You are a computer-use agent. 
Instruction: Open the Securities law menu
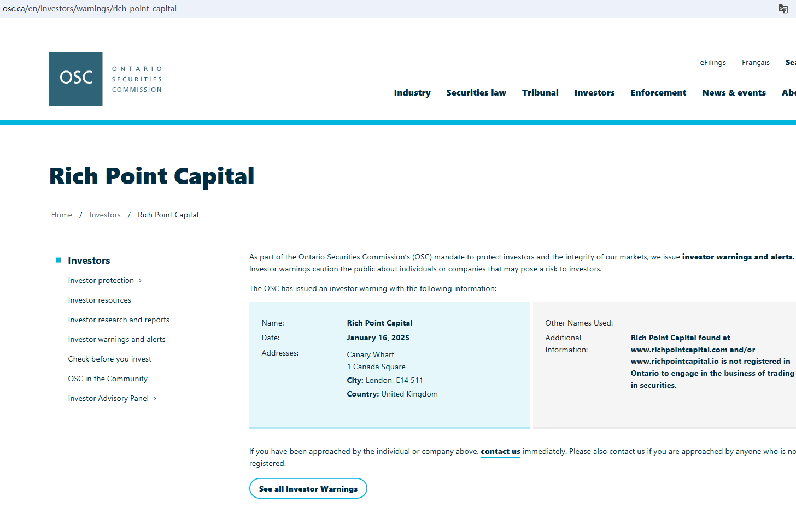(476, 93)
